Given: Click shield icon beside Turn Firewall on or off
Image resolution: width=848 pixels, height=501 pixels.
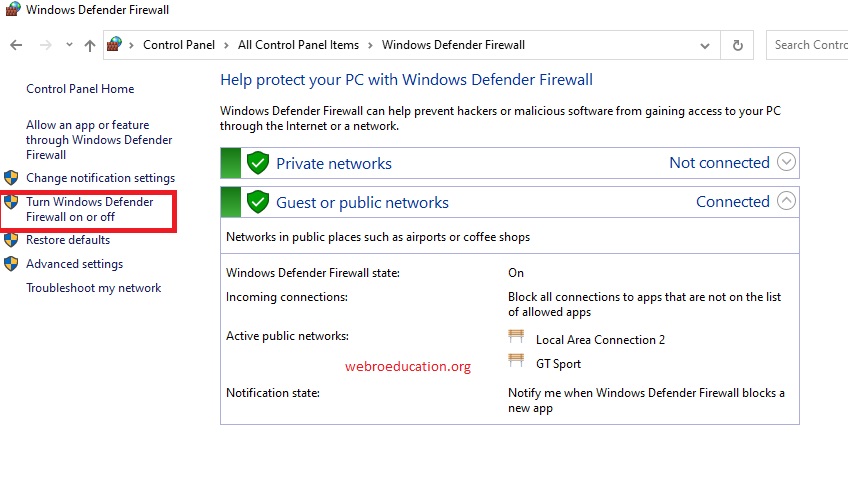Looking at the screenshot, I should pyautogui.click(x=11, y=202).
